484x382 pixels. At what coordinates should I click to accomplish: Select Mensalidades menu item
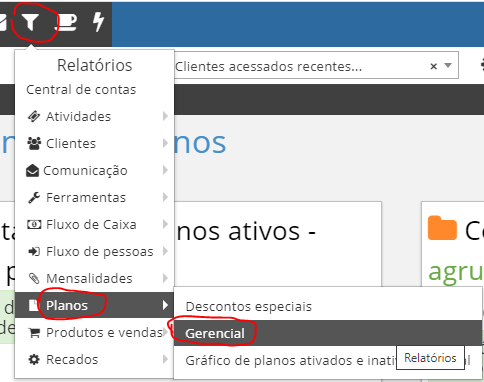(x=94, y=278)
